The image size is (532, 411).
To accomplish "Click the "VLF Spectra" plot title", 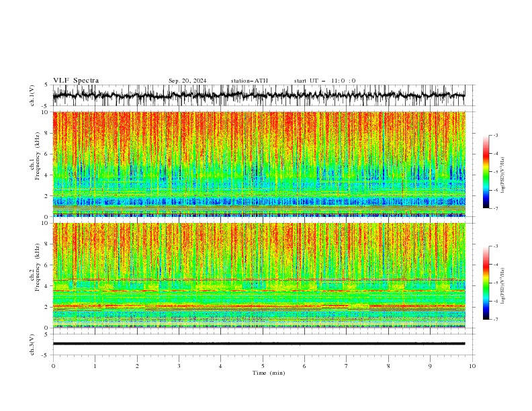I will point(76,81).
